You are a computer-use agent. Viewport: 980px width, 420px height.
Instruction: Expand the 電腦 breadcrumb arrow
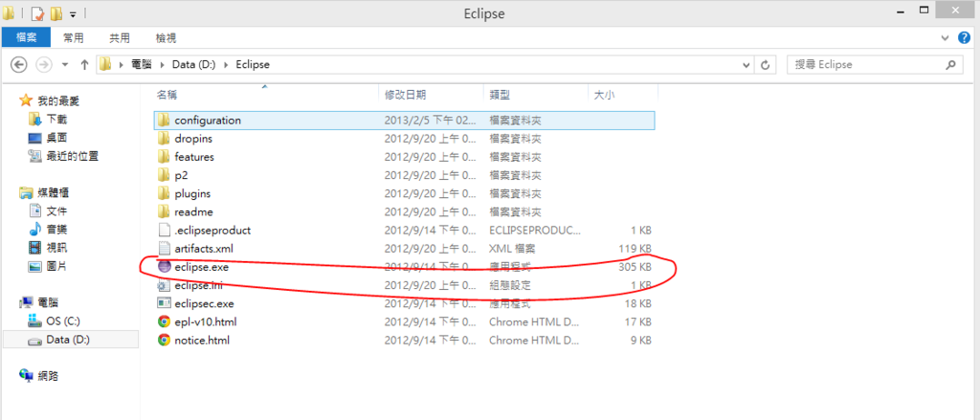point(165,64)
